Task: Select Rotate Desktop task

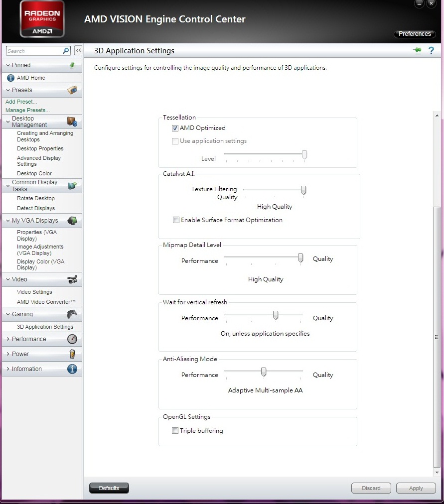Action: tap(36, 198)
